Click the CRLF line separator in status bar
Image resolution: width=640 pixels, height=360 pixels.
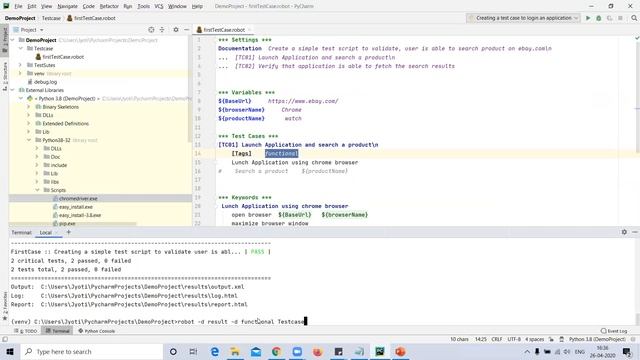point(497,339)
